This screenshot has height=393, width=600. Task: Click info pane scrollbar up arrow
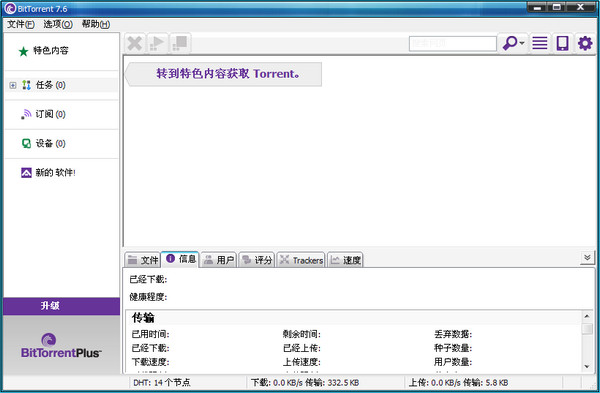(587, 316)
